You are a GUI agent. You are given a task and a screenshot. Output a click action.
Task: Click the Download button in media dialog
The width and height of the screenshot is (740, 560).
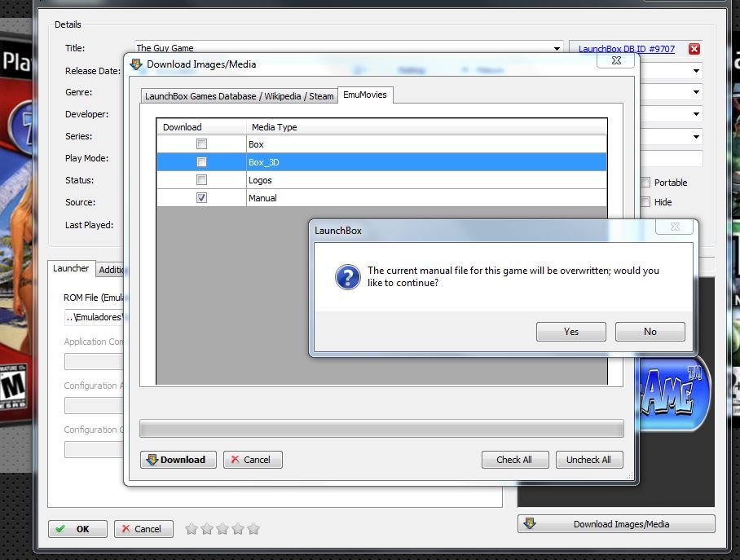click(x=178, y=460)
